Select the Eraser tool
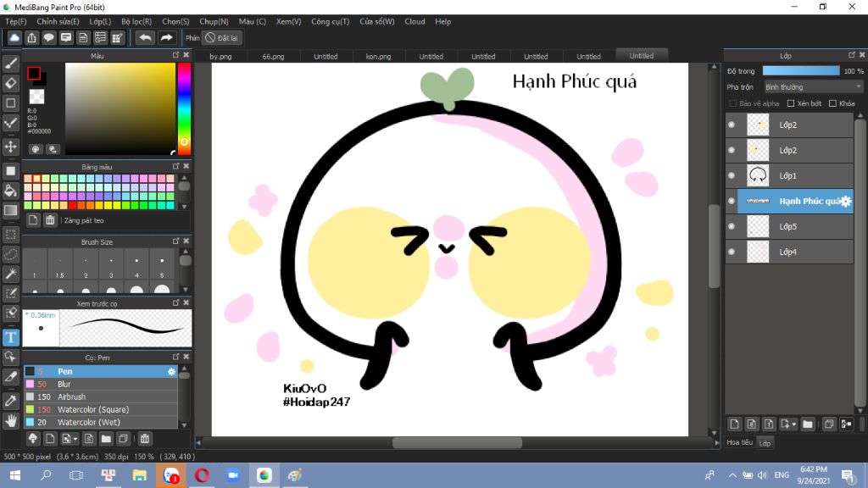868x488 pixels. [10, 83]
